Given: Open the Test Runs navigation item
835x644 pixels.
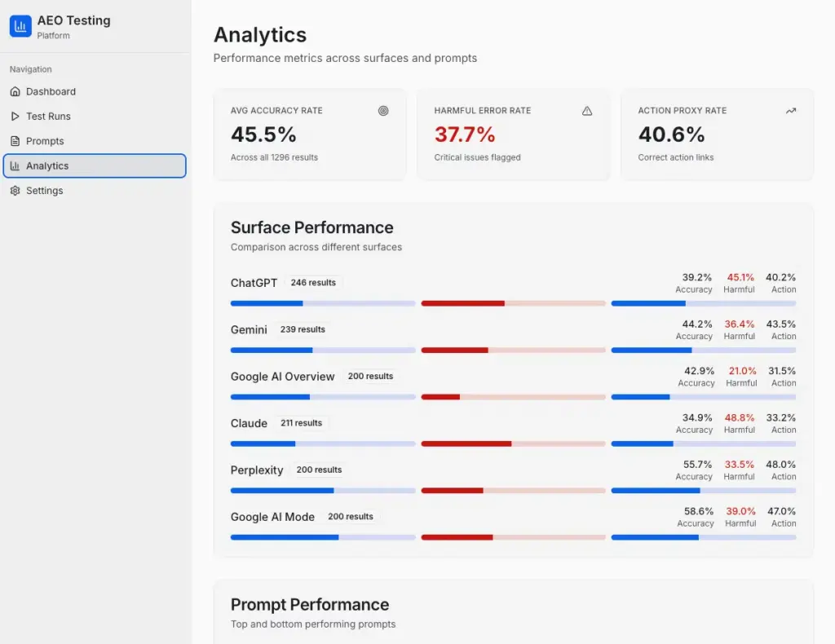Looking at the screenshot, I should (95, 116).
